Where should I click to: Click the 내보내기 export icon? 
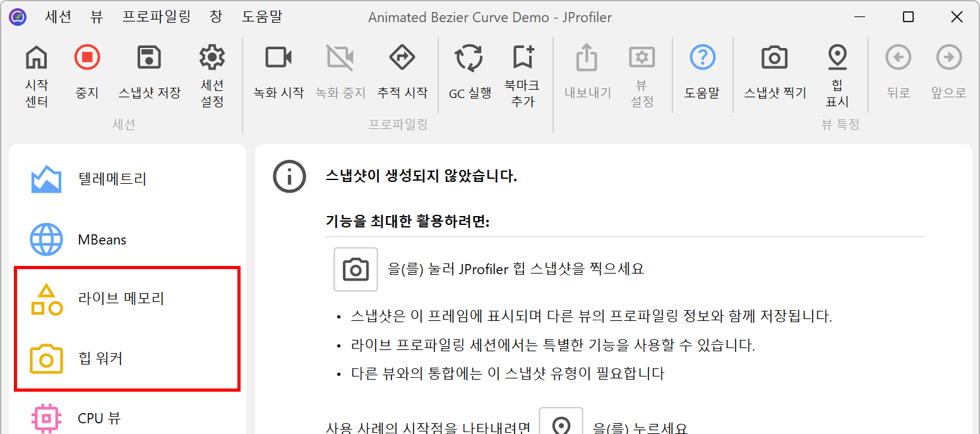coord(587,57)
